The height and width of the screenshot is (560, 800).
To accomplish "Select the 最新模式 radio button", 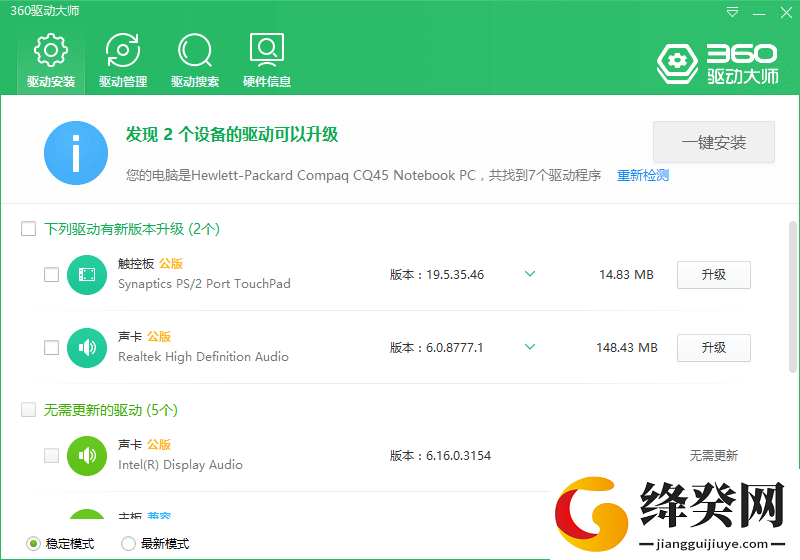I will (x=128, y=544).
